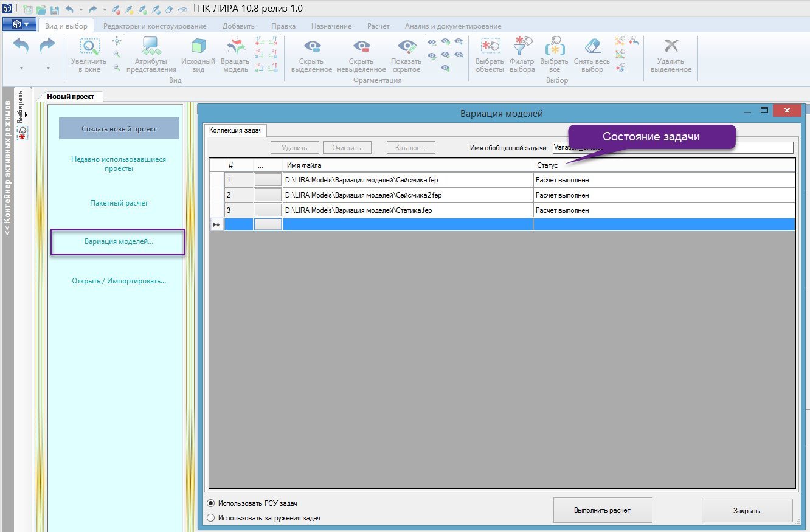Open Редакторы и конструирование ribbon tab
The width and height of the screenshot is (810, 532).
[154, 26]
